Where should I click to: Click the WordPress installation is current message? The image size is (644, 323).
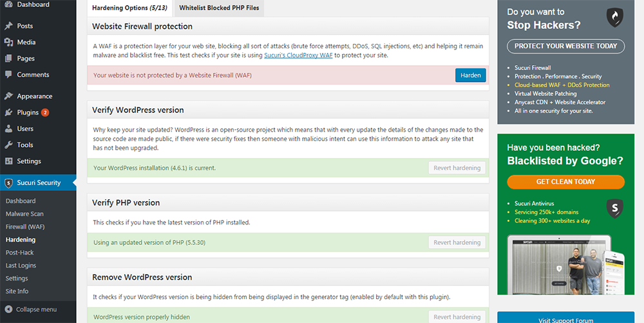click(x=155, y=168)
